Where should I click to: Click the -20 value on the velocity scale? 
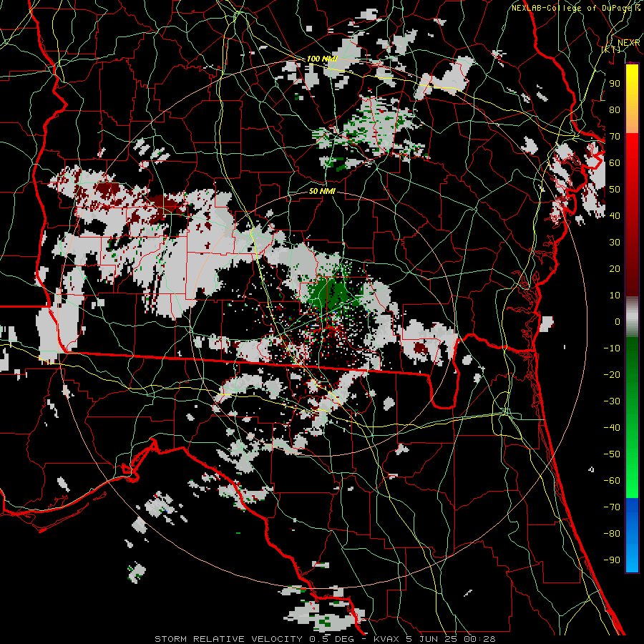612,375
